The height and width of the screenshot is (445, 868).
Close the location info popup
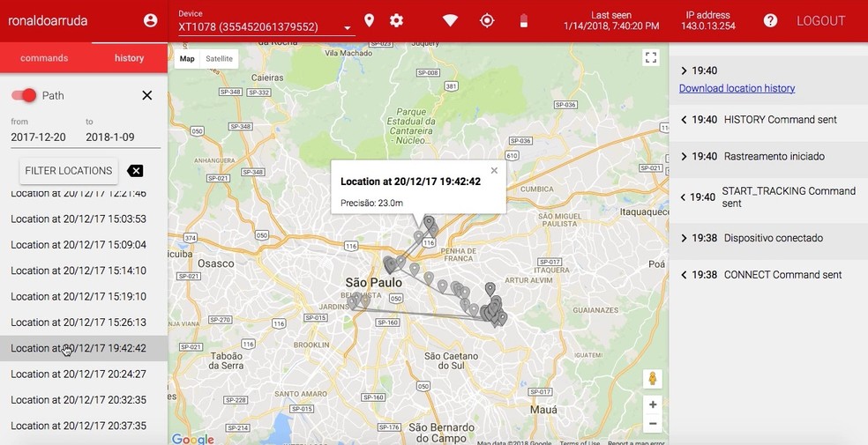point(494,170)
